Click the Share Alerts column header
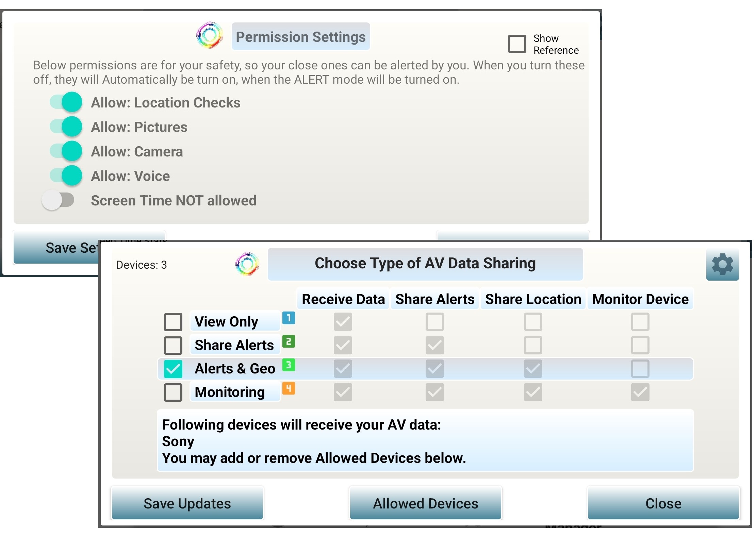 tap(434, 299)
